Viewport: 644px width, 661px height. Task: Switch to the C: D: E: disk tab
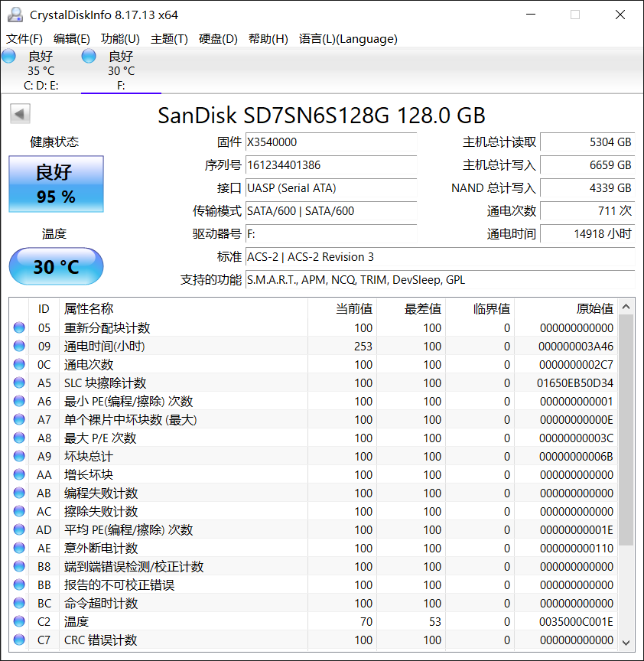(41, 70)
